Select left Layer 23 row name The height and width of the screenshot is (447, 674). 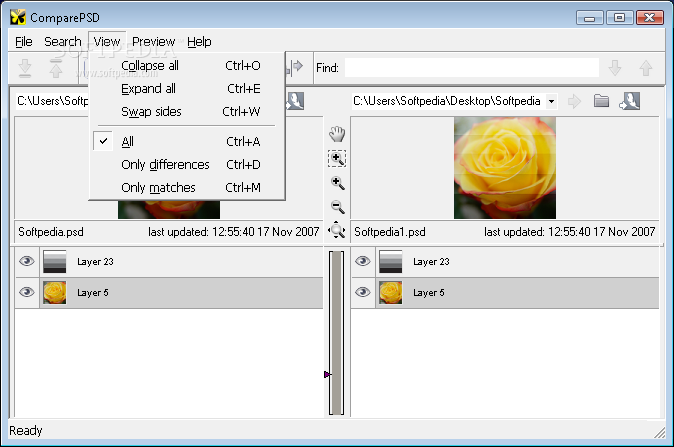(x=95, y=262)
